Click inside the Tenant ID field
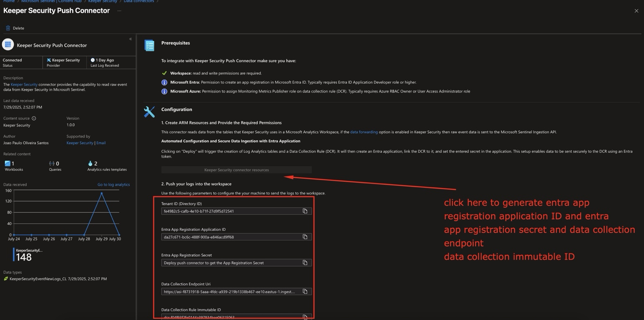The height and width of the screenshot is (320, 644). (231, 211)
